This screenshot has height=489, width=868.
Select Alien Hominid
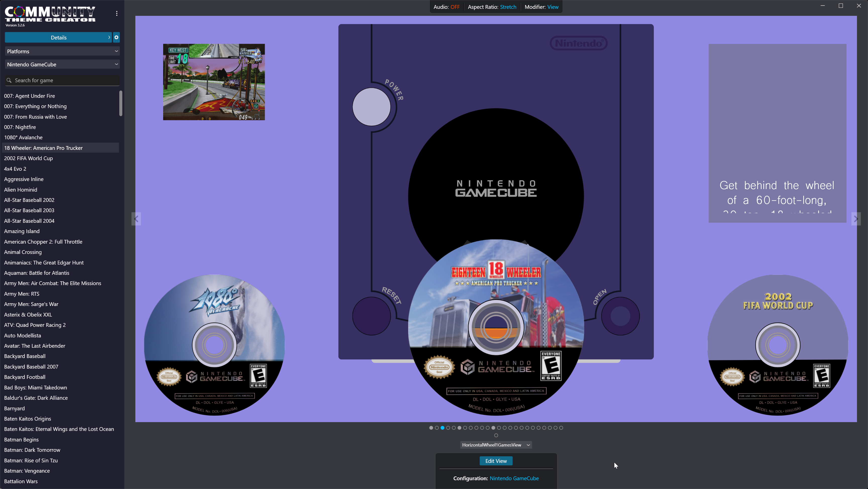pyautogui.click(x=21, y=190)
